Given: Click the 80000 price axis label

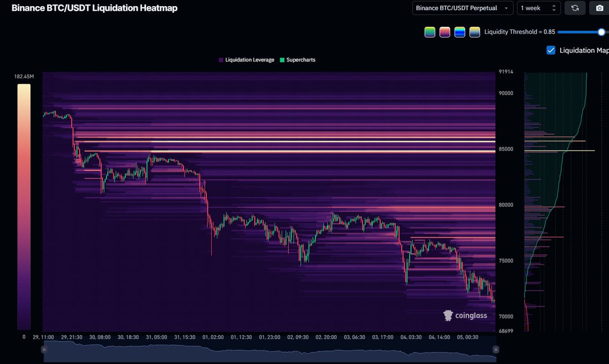Looking at the screenshot, I should [506, 205].
